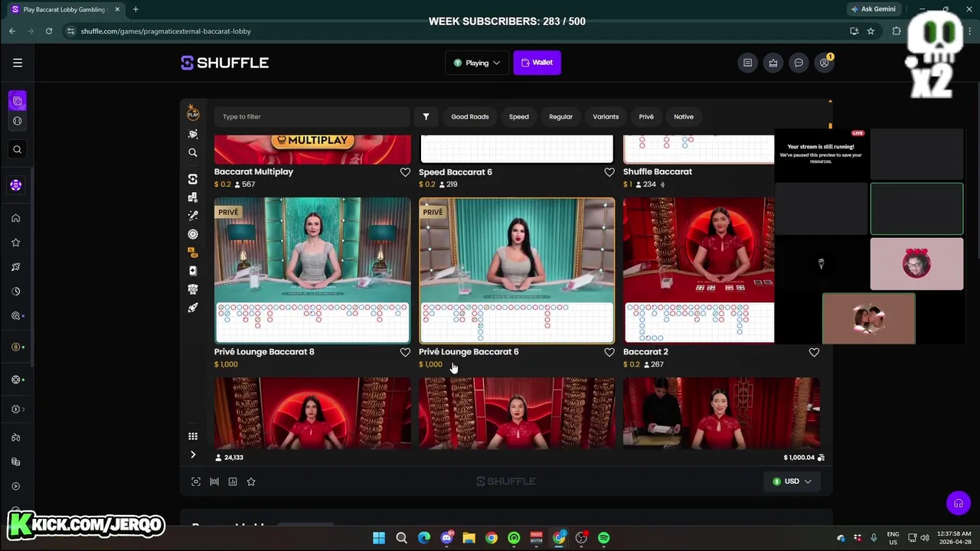Select the Regular filter tab
980x551 pixels.
(560, 116)
